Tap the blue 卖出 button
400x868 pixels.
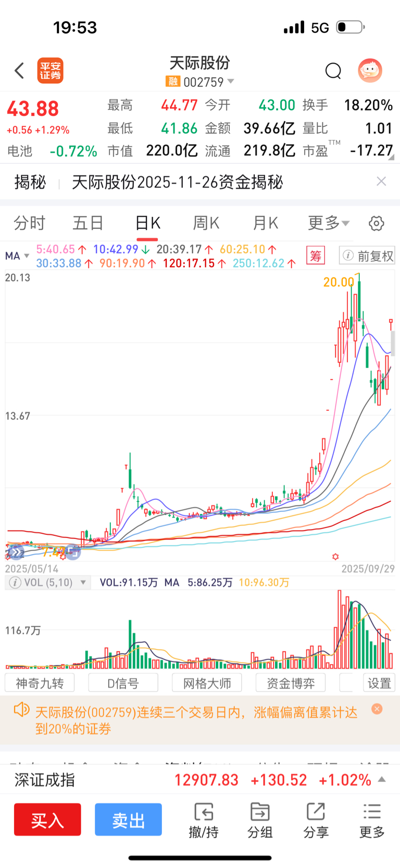tap(128, 820)
